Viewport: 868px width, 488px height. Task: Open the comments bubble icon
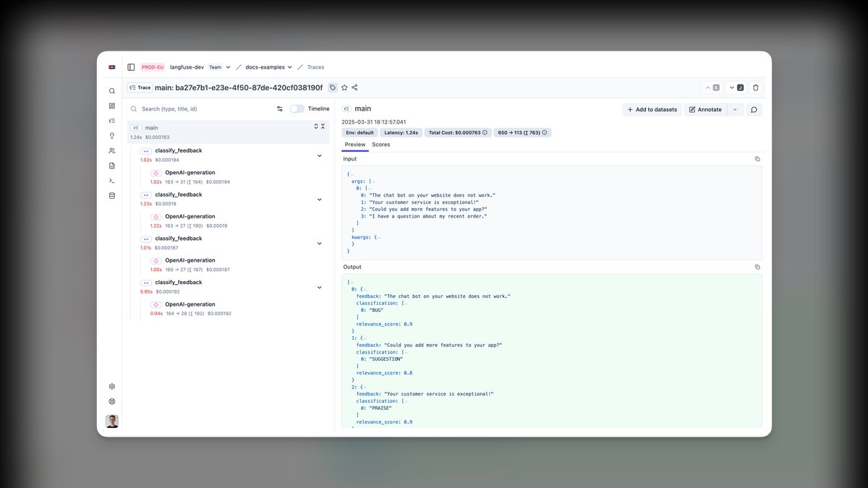tap(754, 110)
